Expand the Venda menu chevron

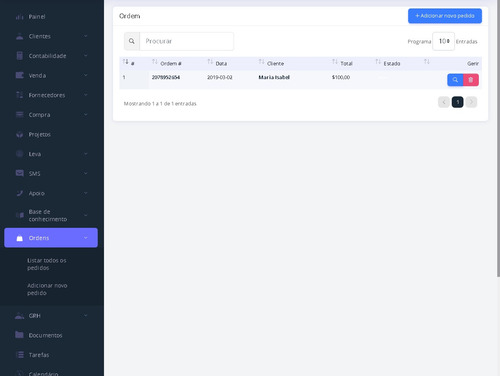86,75
